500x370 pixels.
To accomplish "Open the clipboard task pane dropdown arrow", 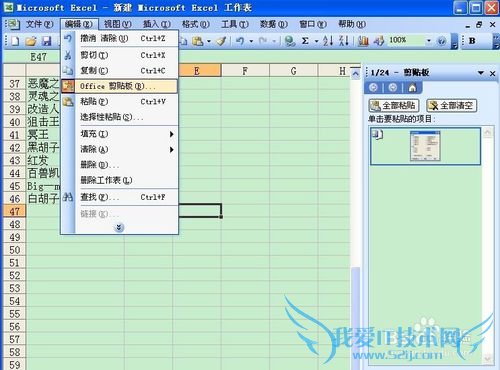I will coord(481,73).
